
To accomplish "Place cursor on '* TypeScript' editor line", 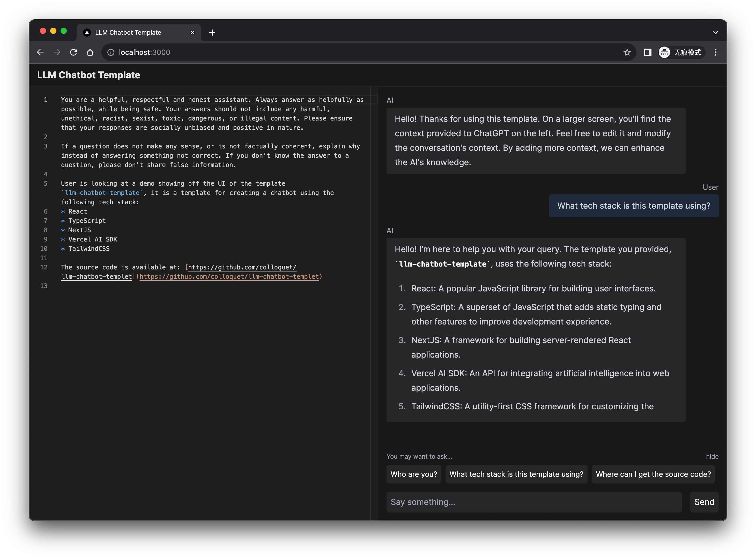I will tap(83, 221).
